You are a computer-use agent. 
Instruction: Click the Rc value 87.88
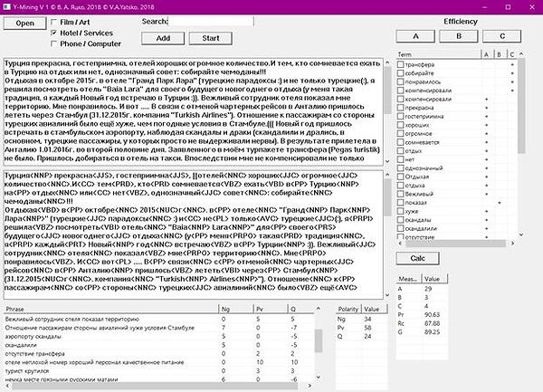[x=432, y=323]
